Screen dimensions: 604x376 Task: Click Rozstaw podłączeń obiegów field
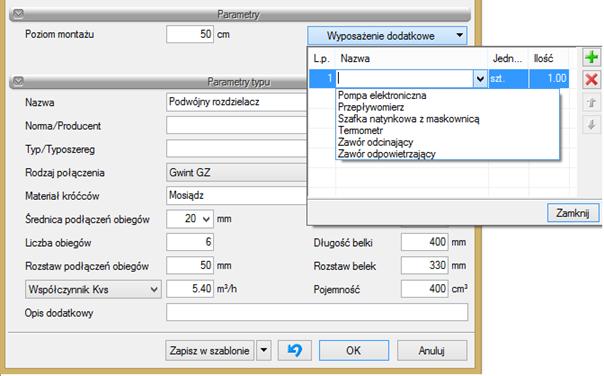(190, 265)
